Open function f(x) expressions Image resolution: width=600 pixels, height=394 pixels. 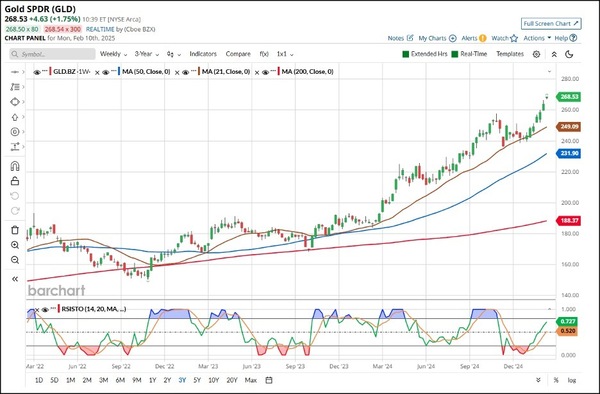(264, 54)
